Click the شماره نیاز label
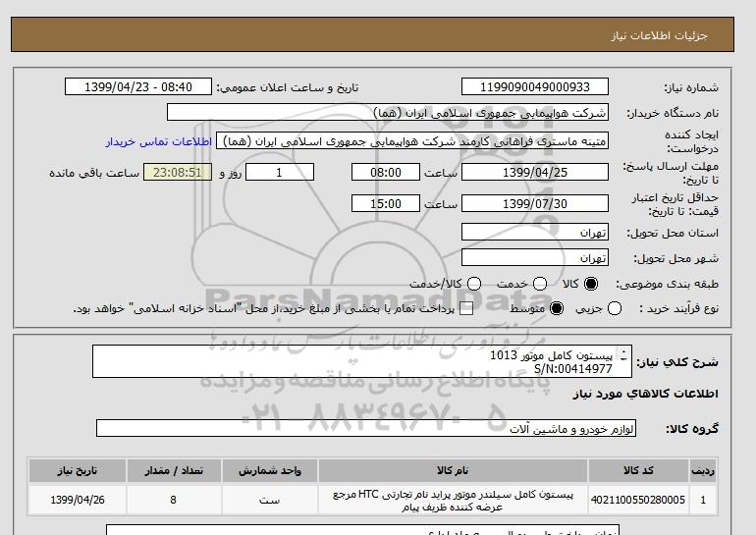 pos(691,87)
